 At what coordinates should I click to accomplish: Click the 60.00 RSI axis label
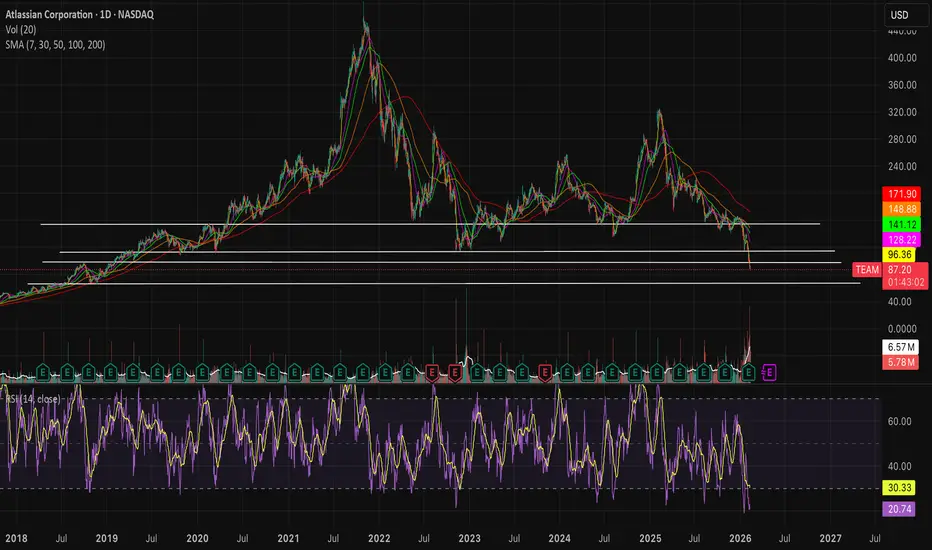[x=899, y=421]
